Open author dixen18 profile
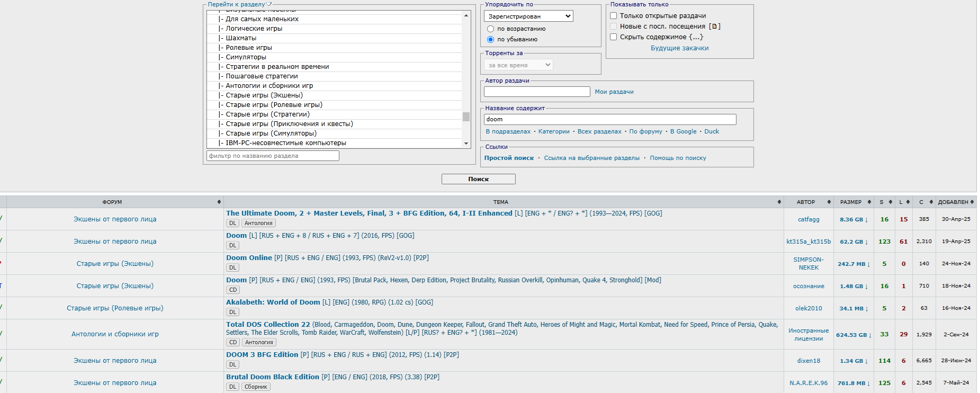Image resolution: width=980 pixels, height=393 pixels. click(808, 361)
